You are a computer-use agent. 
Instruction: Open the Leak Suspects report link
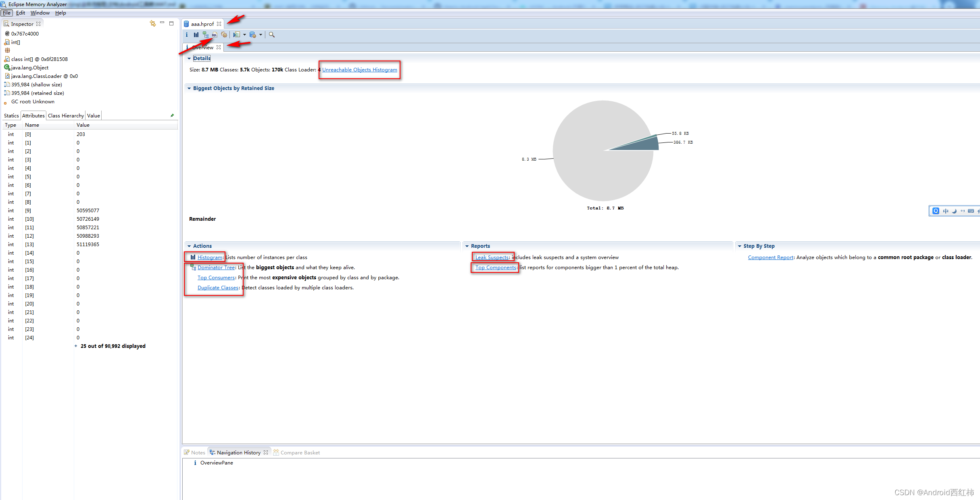(x=492, y=257)
